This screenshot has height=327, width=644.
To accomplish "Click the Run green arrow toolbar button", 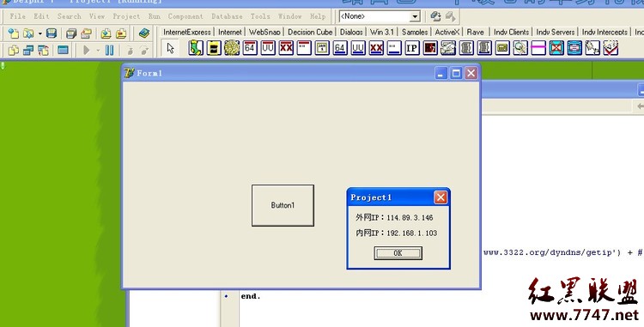I will [87, 51].
